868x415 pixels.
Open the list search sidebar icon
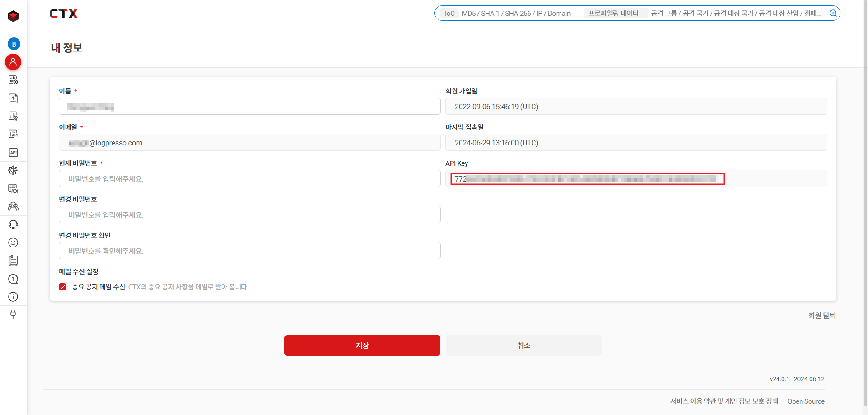coord(13,188)
